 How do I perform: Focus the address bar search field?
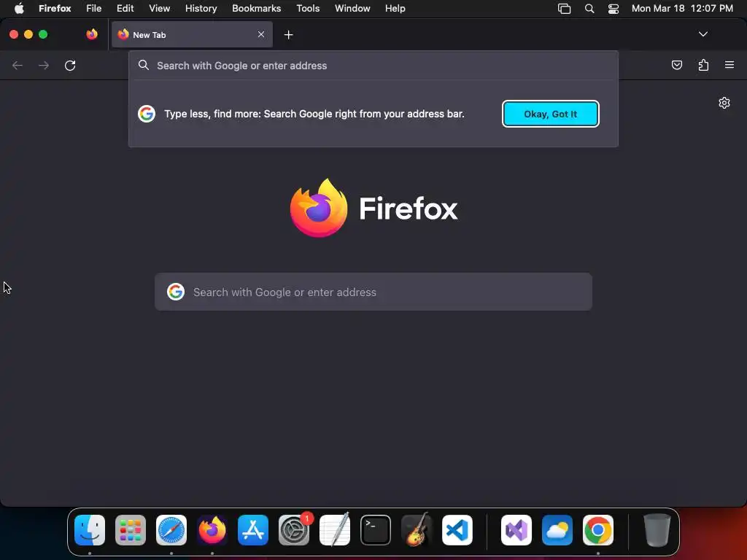click(373, 66)
